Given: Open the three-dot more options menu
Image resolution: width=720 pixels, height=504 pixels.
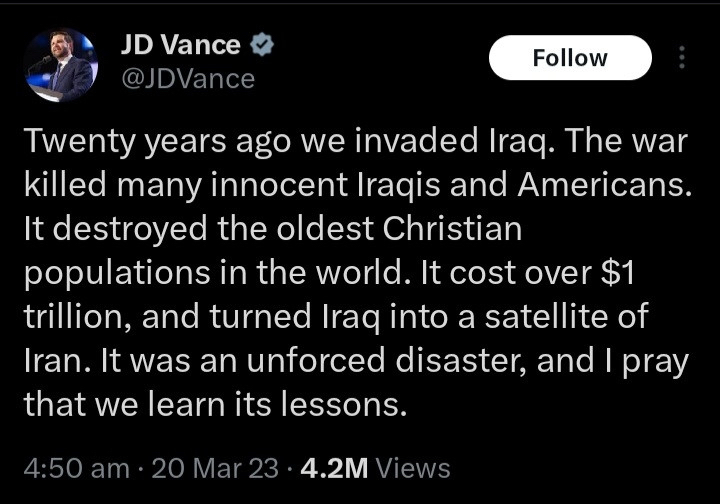Looking at the screenshot, I should (x=683, y=58).
